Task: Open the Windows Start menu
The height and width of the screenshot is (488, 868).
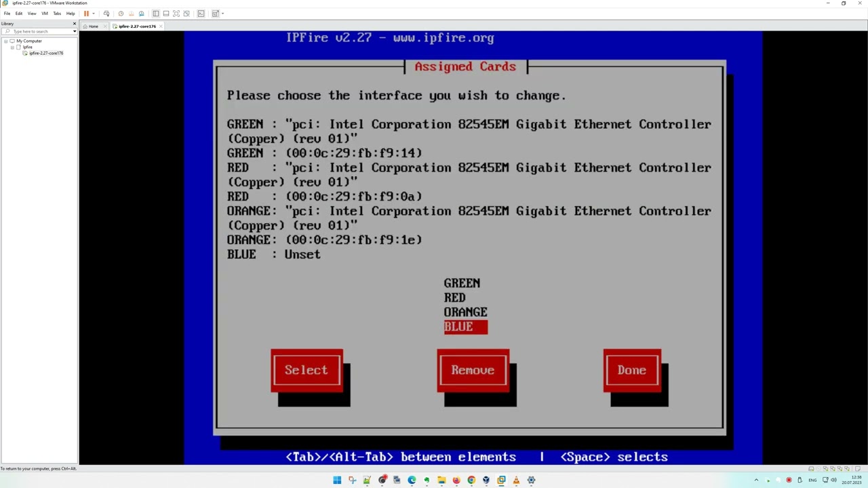Action: [x=337, y=480]
